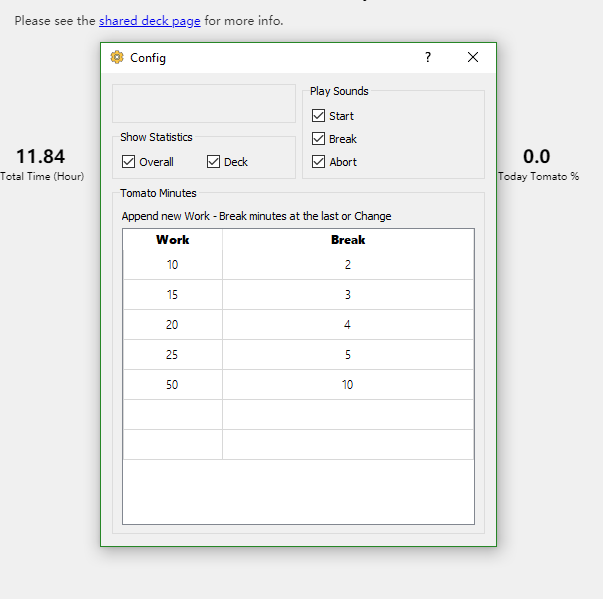Select the Work cell with value 10

172,265
